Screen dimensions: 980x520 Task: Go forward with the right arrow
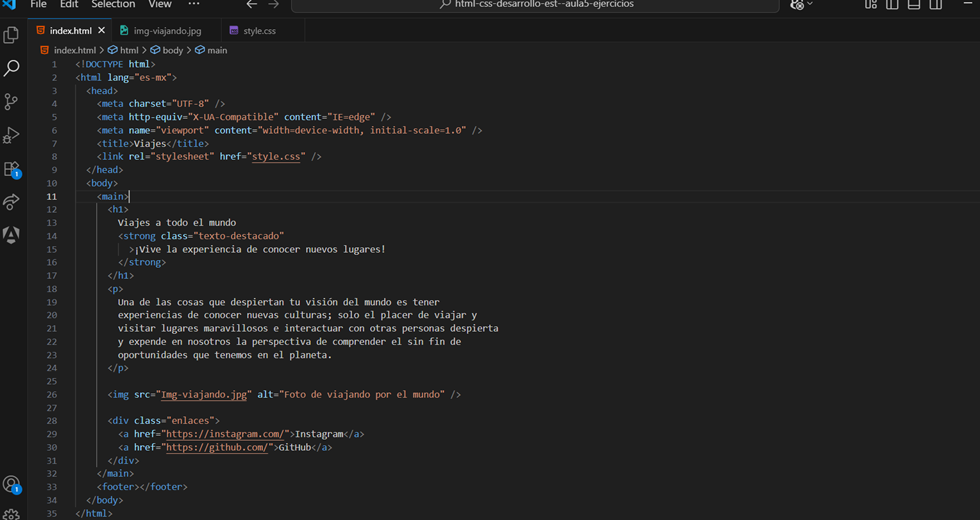[274, 4]
